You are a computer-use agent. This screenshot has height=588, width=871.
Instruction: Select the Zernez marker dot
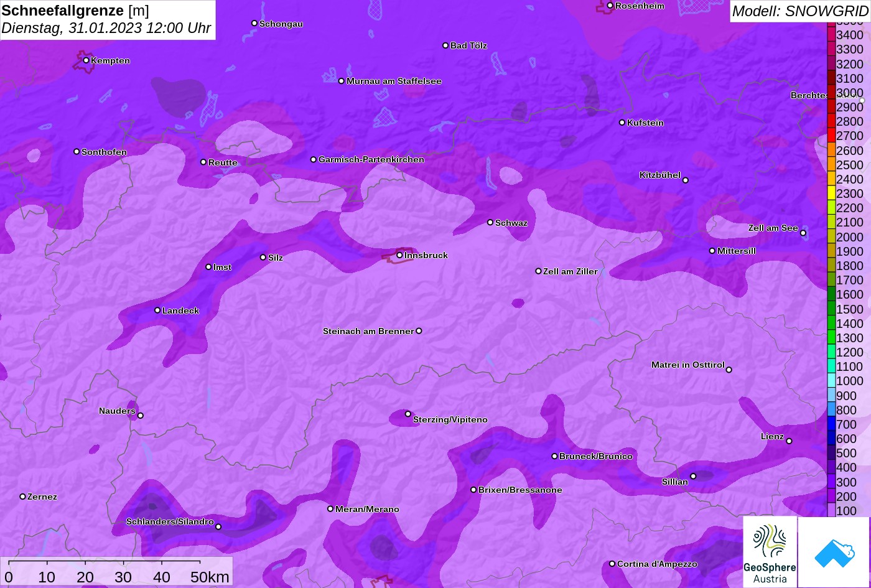pos(23,497)
